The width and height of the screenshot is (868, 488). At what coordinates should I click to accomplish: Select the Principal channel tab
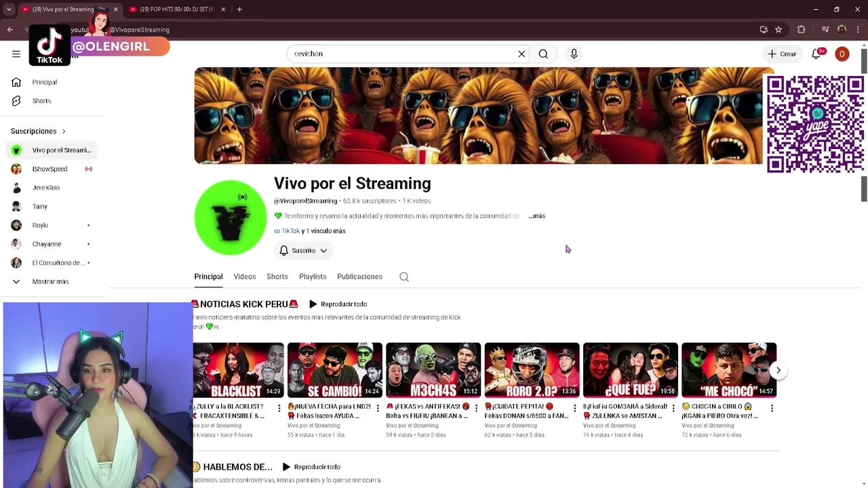[208, 277]
